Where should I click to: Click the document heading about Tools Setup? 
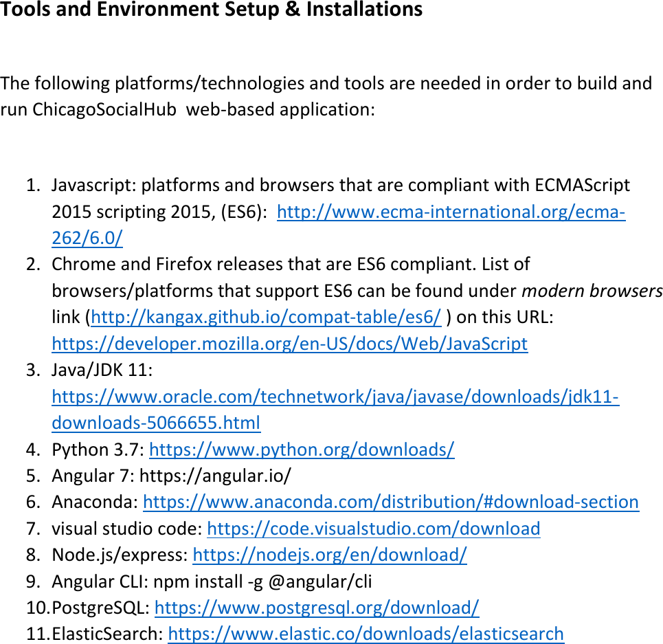pyautogui.click(x=211, y=10)
